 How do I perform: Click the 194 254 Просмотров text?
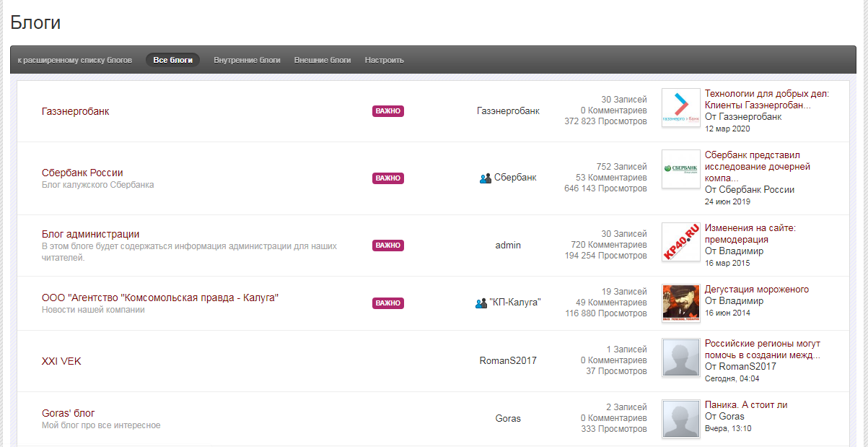click(606, 256)
